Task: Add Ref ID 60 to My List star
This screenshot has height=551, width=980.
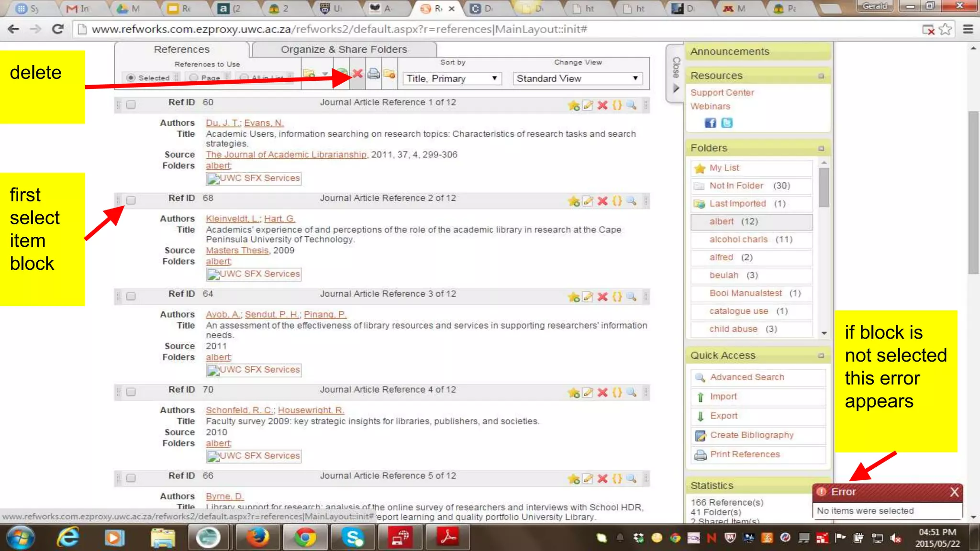Action: [x=573, y=105]
